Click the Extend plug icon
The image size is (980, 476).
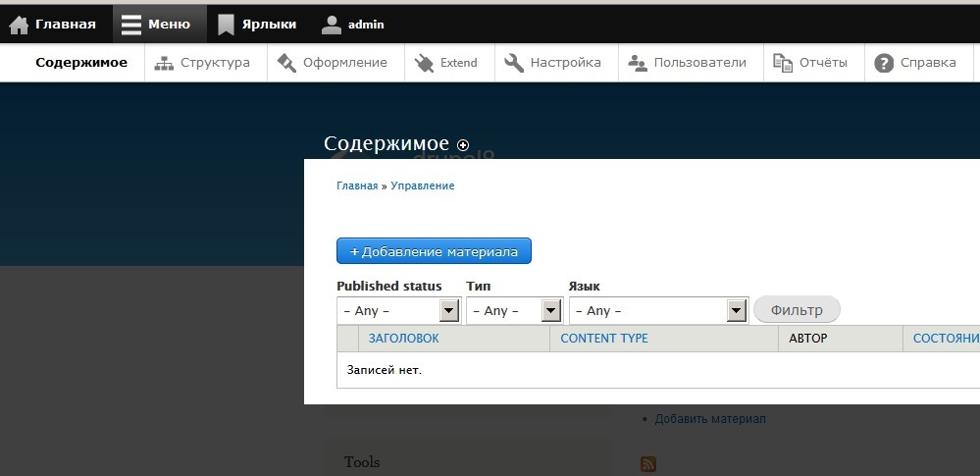pyautogui.click(x=424, y=63)
